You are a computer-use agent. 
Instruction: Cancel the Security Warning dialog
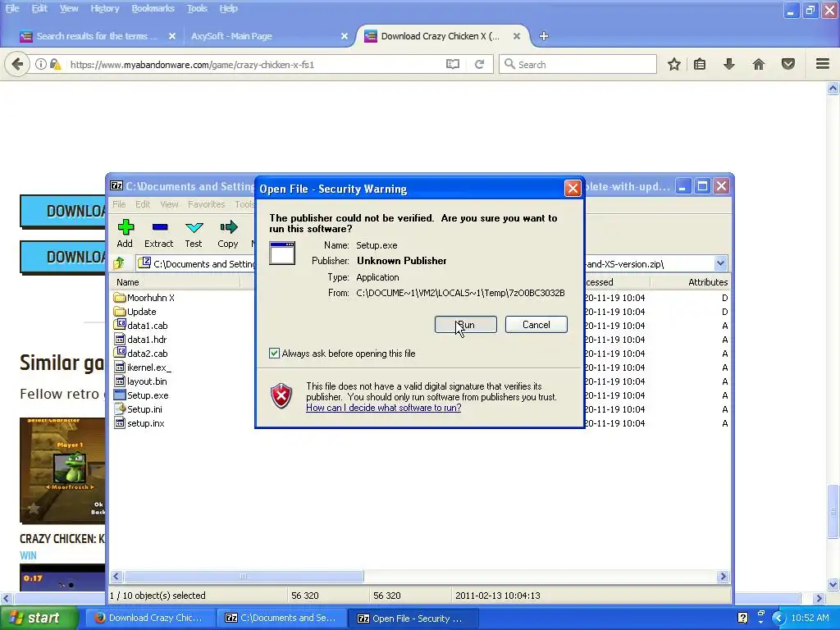(536, 325)
